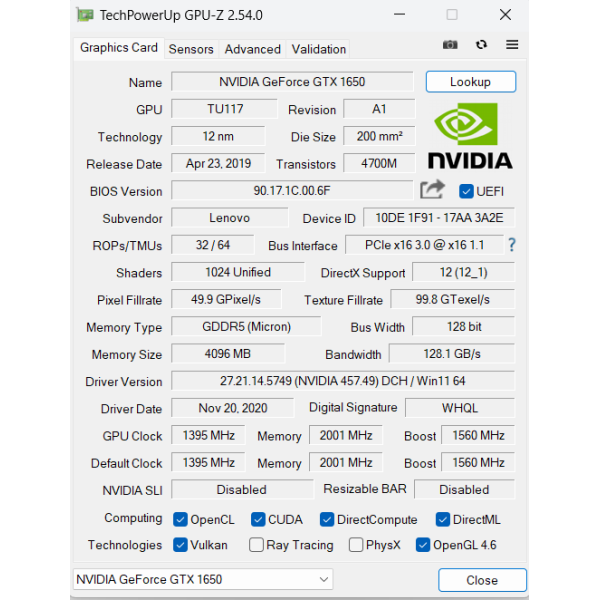This screenshot has height=600, width=600.
Task: Click the GPU field showing TU117
Action: tap(225, 109)
